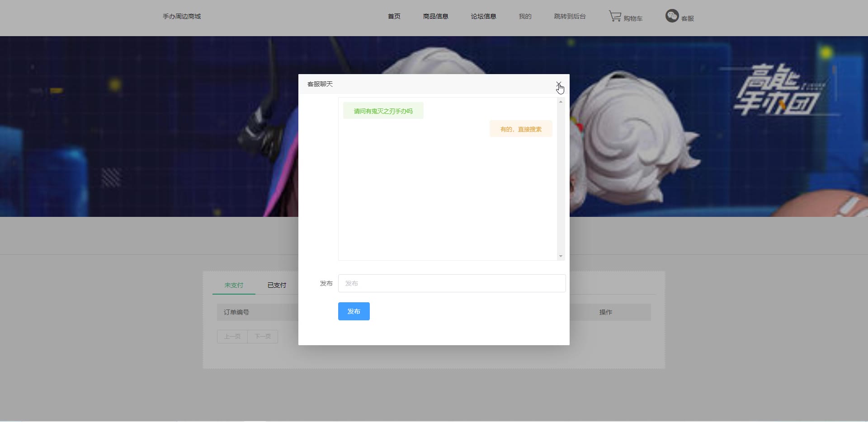The image size is (868, 422).
Task: Open 商品信息 in the navigation
Action: pyautogui.click(x=435, y=16)
